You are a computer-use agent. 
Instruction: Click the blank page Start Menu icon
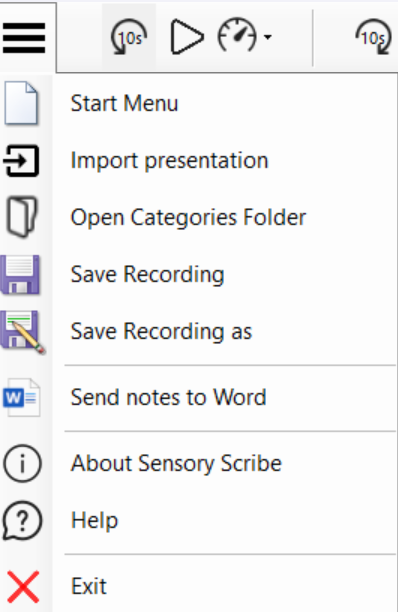click(21, 103)
